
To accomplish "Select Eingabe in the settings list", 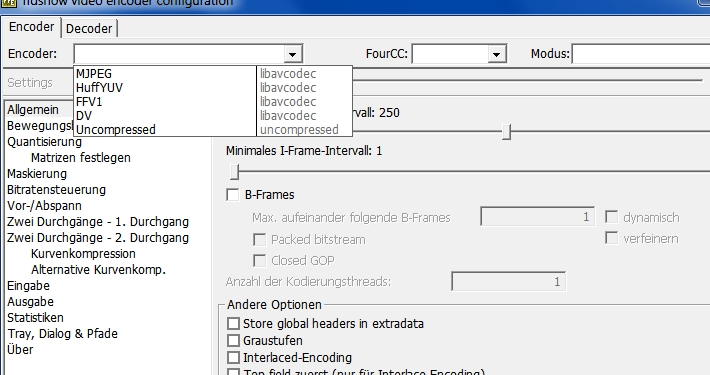I will (29, 286).
